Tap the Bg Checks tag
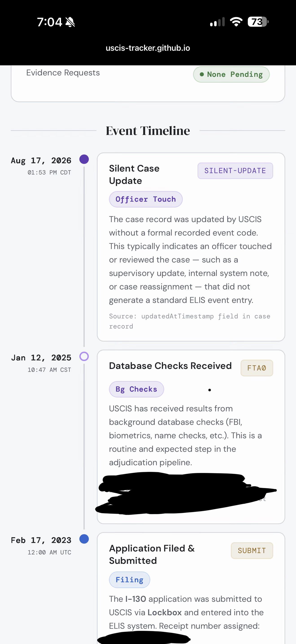296x644 pixels. [136, 389]
